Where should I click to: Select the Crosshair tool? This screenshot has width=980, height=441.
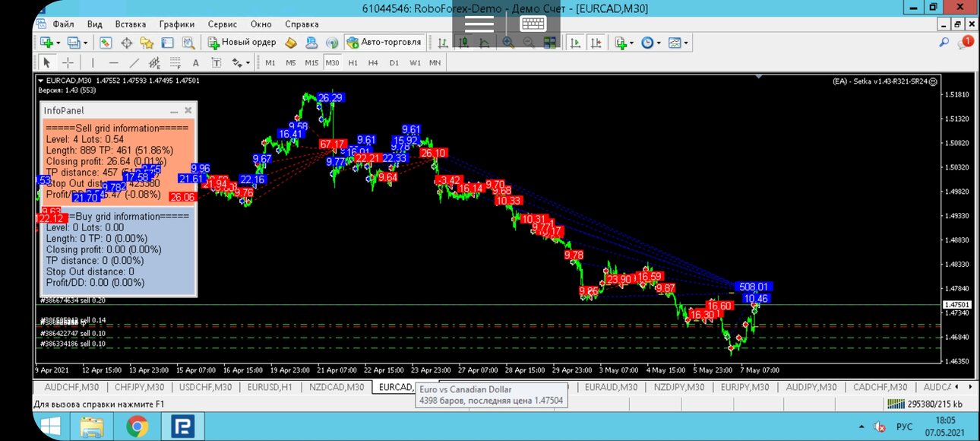68,62
